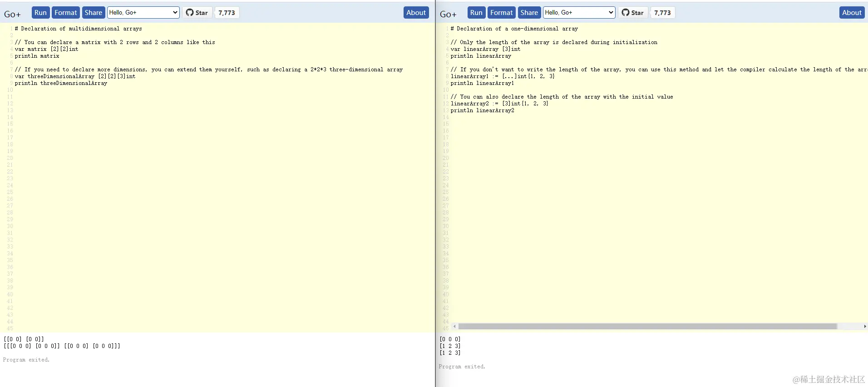Click line 'var linearArray [3]int'
The height and width of the screenshot is (387, 868).
tap(485, 49)
